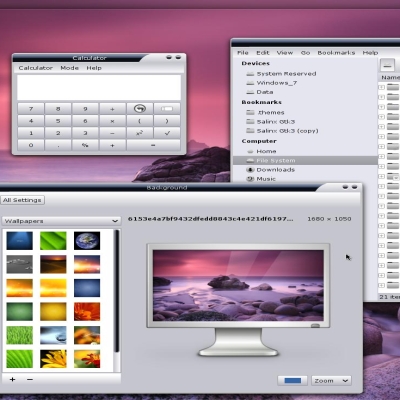
Task: Click the percent key in Calculator
Action: [x=85, y=145]
